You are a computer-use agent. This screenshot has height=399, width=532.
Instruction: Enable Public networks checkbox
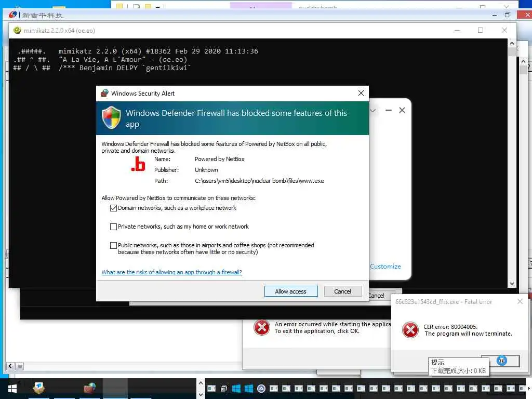(x=113, y=245)
